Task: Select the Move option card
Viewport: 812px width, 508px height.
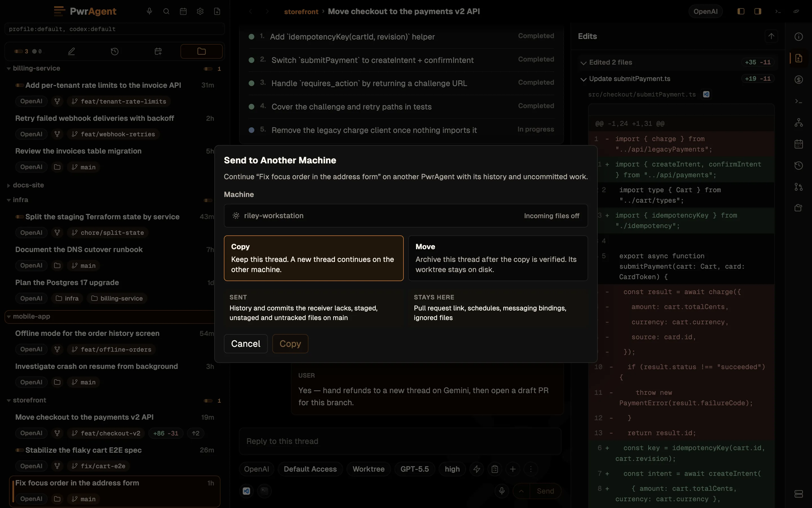Action: pos(498,258)
